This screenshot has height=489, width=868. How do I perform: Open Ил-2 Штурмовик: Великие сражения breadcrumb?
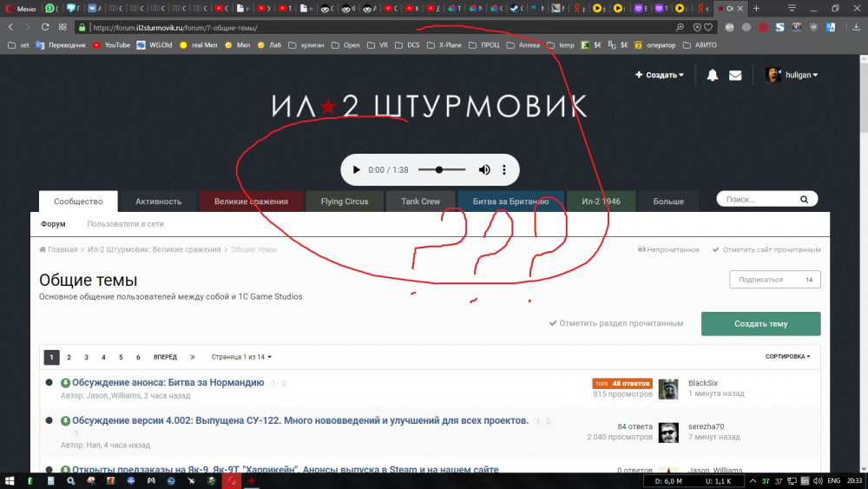[154, 250]
